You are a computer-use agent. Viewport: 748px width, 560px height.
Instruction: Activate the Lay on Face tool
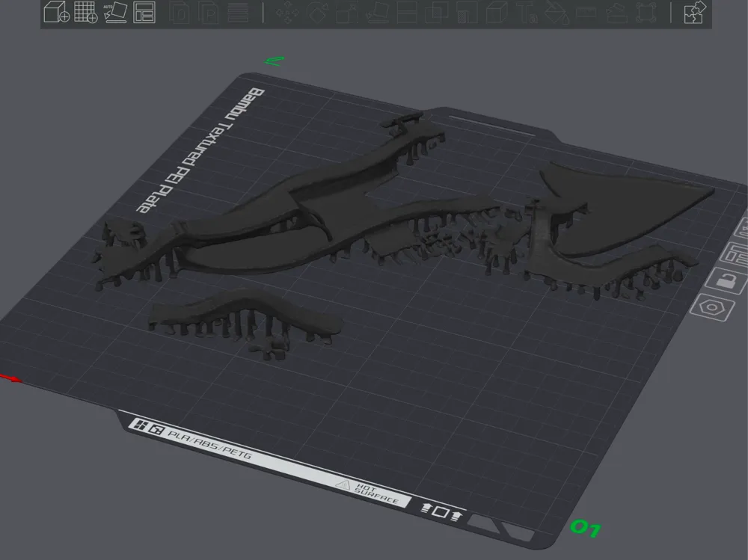point(377,12)
